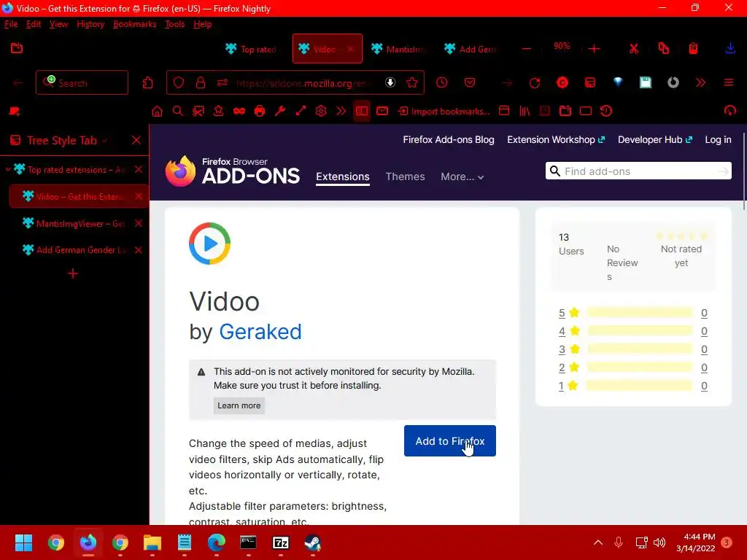Screen dimensions: 747x560
Task: Expand the More... menu on add-ons site
Action: click(x=462, y=176)
